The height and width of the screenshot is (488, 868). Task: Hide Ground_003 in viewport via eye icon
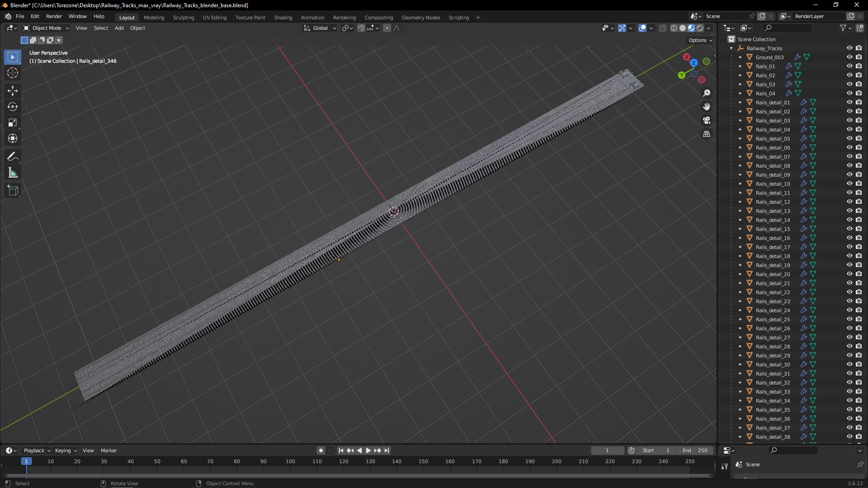849,57
